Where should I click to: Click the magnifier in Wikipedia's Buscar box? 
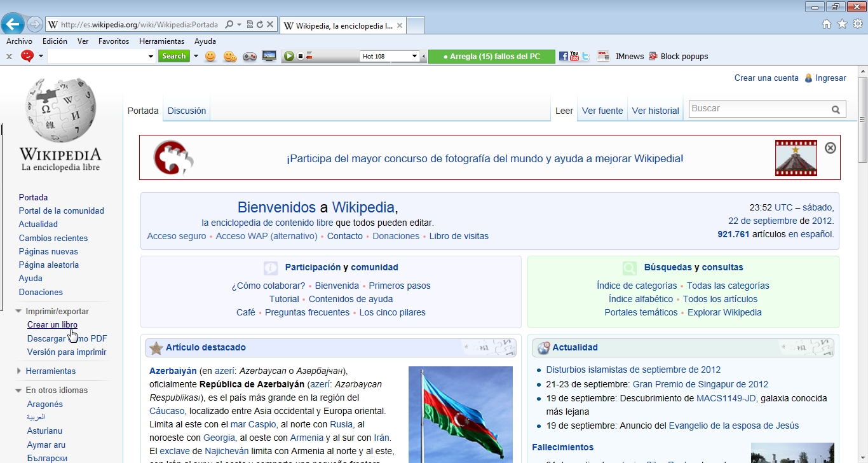(x=836, y=109)
